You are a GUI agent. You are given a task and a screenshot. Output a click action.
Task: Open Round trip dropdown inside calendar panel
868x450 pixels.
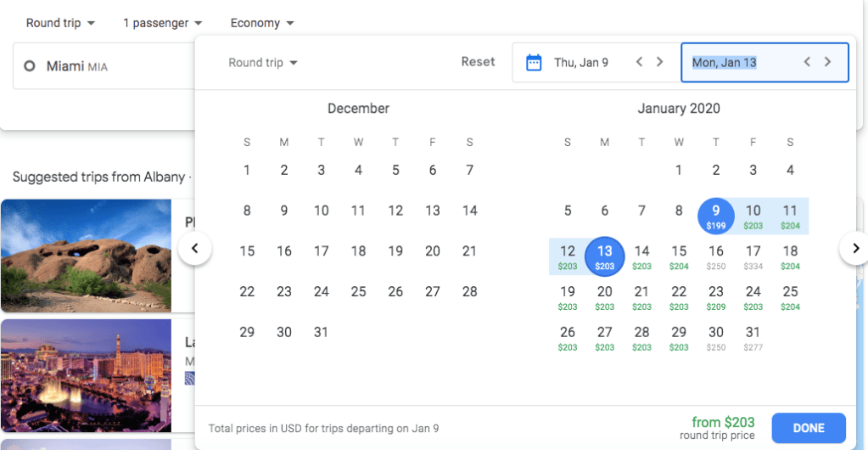263,63
